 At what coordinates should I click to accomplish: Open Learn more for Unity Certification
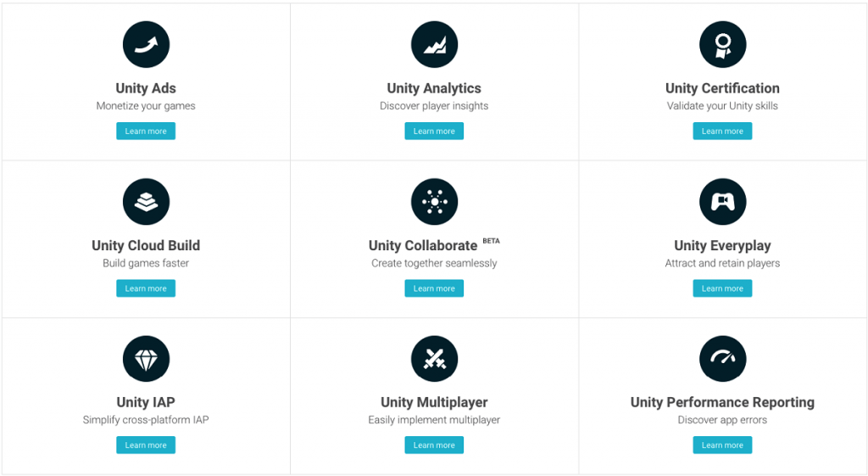(x=722, y=131)
